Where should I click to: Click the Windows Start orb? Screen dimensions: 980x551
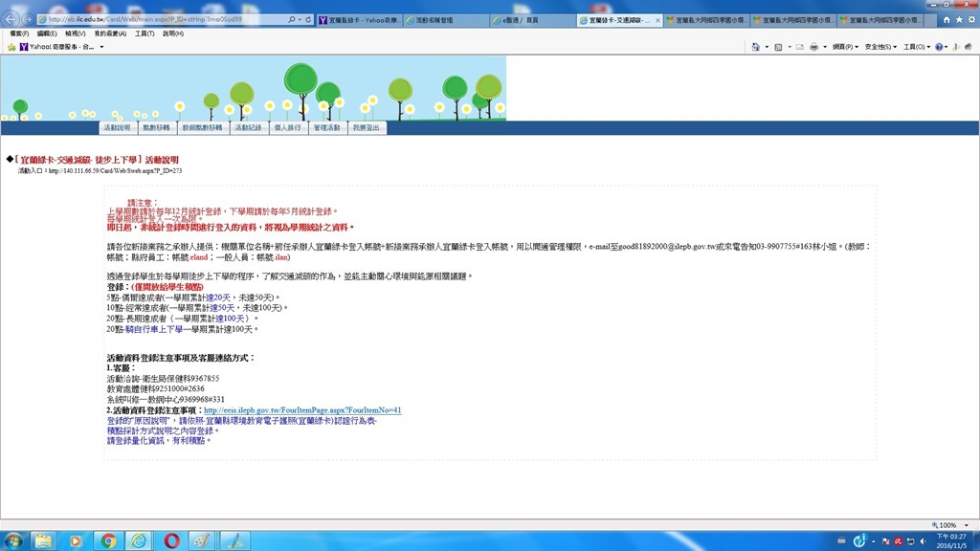(x=13, y=540)
